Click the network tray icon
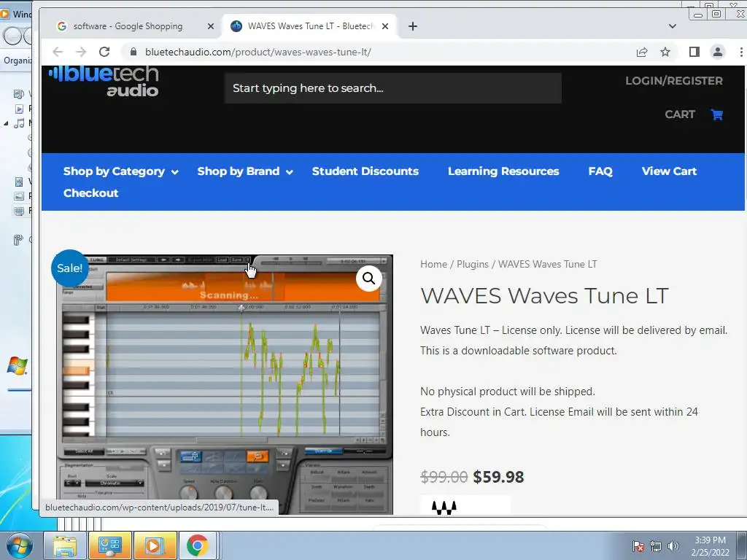 (656, 546)
